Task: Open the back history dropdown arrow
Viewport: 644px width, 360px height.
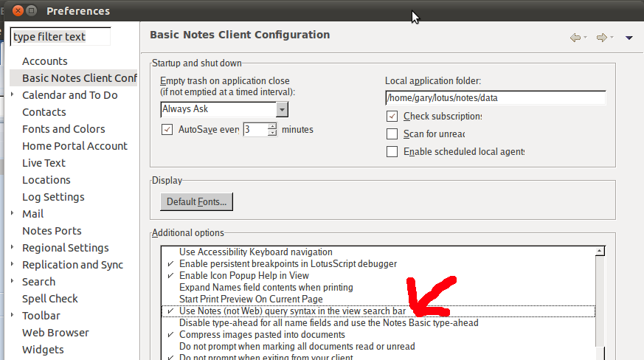Action: 585,38
